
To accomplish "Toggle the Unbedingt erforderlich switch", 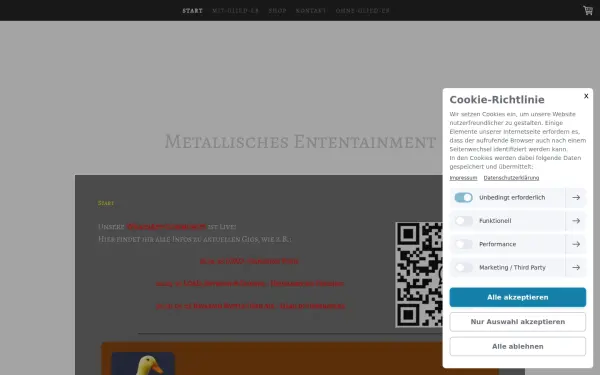I will point(463,197).
